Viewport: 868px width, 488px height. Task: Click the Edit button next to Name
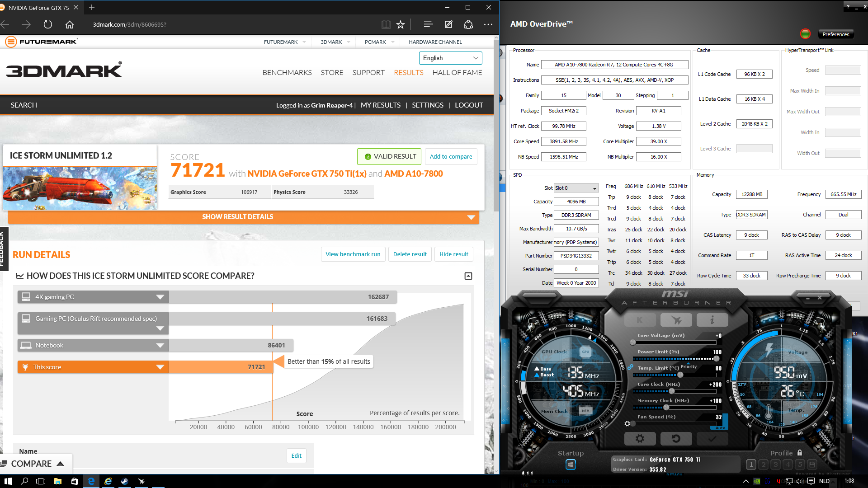297,455
